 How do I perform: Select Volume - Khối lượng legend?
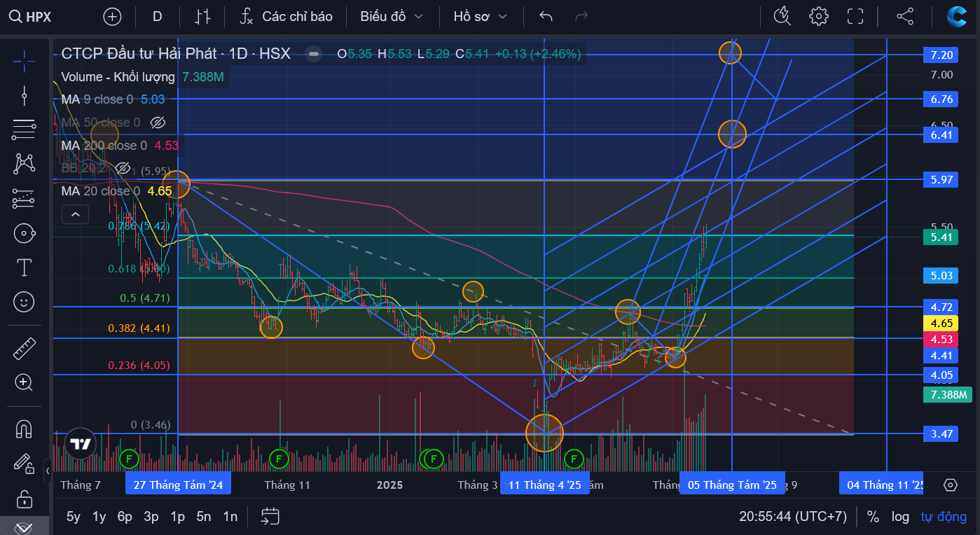coord(118,77)
